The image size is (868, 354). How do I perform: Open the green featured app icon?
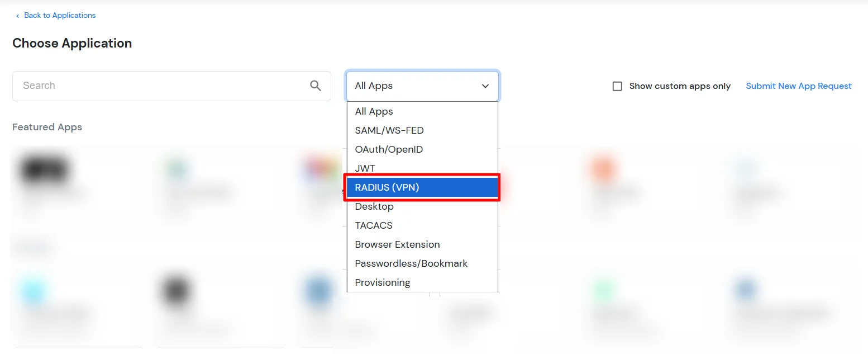[x=177, y=168]
